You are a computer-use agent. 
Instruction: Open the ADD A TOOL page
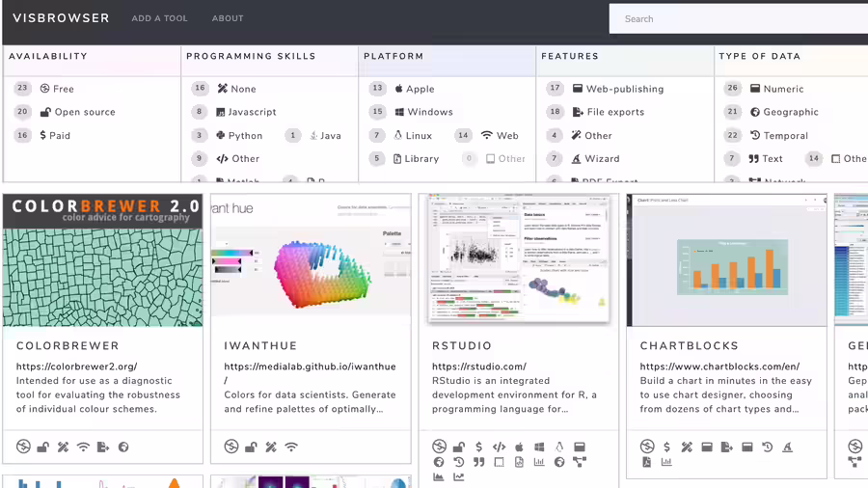(x=159, y=18)
